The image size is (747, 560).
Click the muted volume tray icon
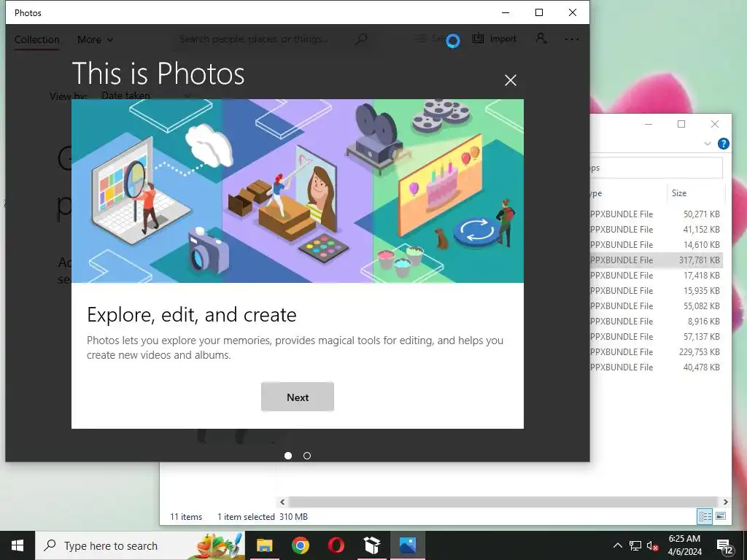(x=653, y=545)
